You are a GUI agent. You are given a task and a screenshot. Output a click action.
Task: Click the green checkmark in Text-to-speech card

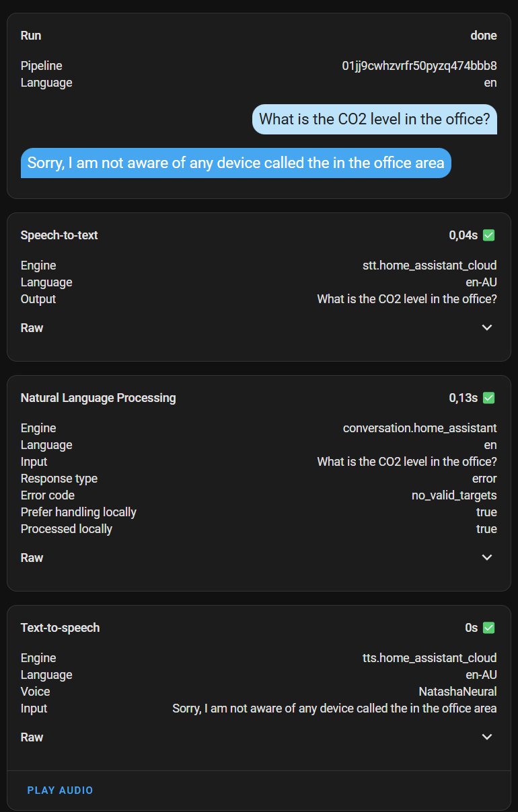[489, 628]
